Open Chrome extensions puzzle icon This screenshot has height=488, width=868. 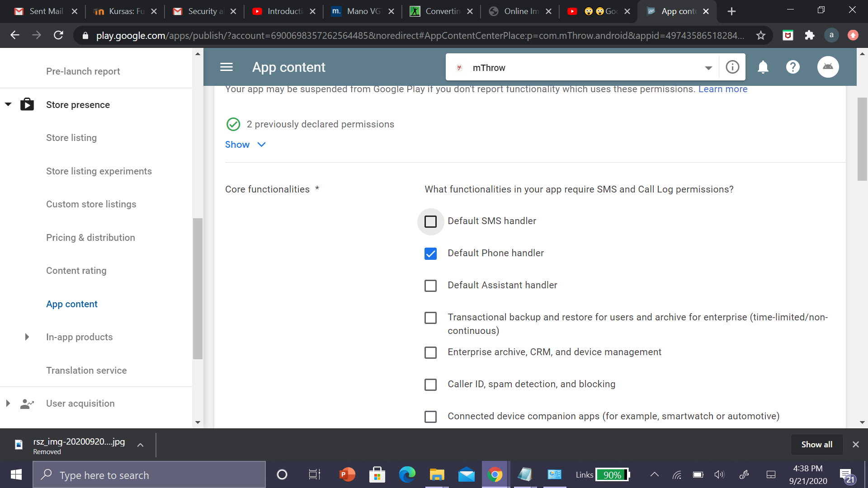click(x=810, y=35)
